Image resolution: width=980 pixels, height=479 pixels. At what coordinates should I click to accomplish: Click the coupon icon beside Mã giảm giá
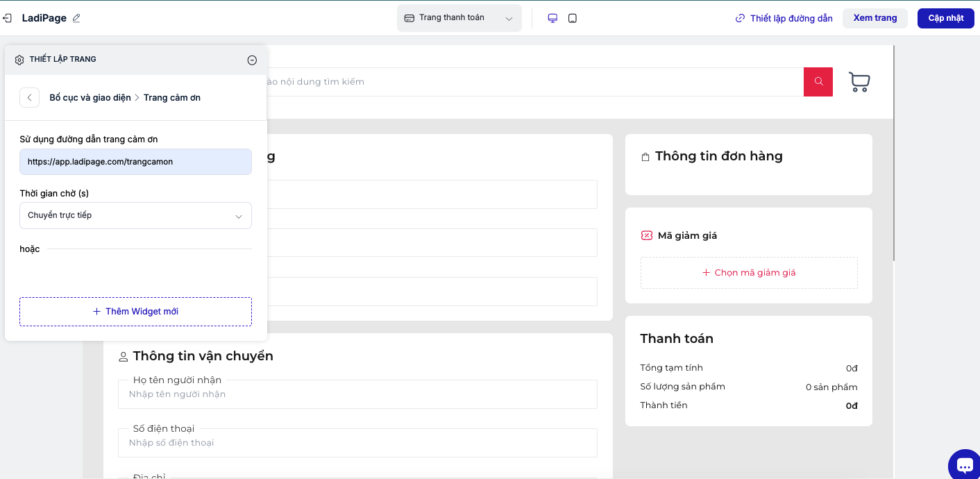[647, 235]
